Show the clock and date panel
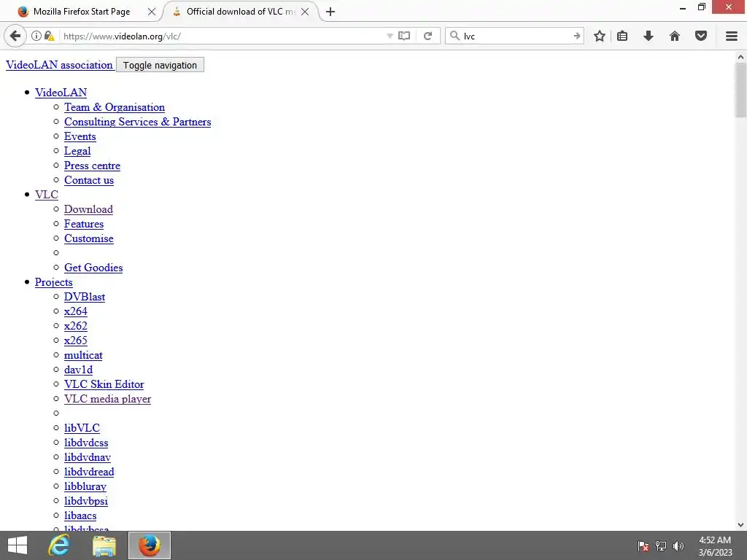This screenshot has width=747, height=560. 715,545
